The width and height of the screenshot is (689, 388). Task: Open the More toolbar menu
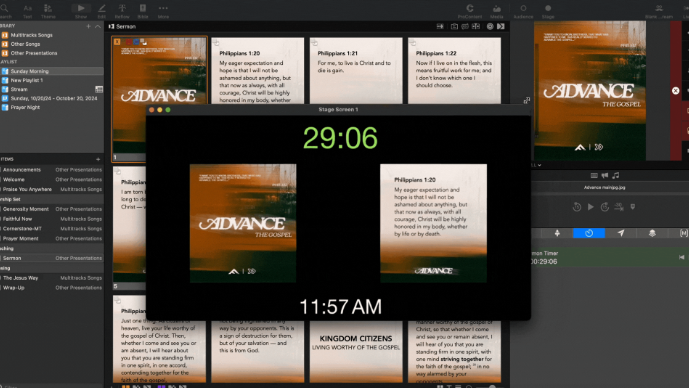pos(163,11)
